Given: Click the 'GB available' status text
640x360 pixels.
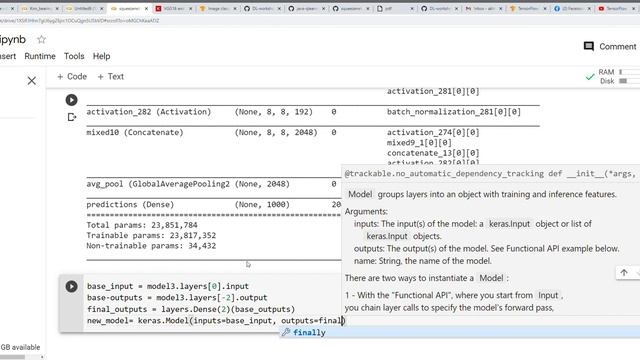Looking at the screenshot, I should tap(20, 347).
